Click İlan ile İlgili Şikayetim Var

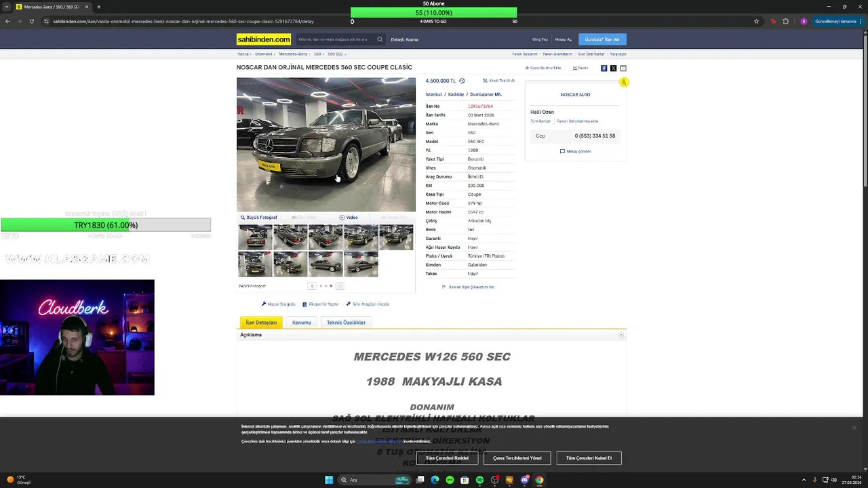[x=469, y=287]
